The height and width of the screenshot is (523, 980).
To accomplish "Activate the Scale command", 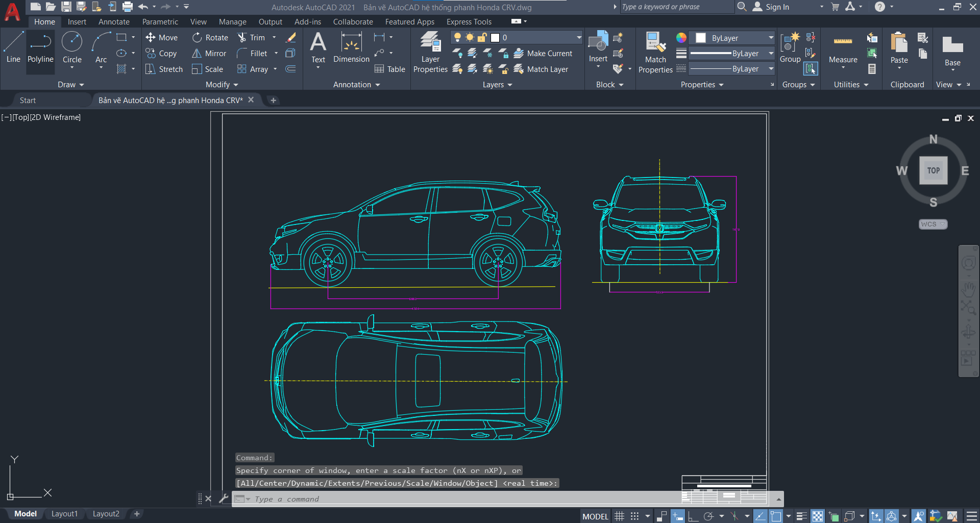I will point(207,69).
